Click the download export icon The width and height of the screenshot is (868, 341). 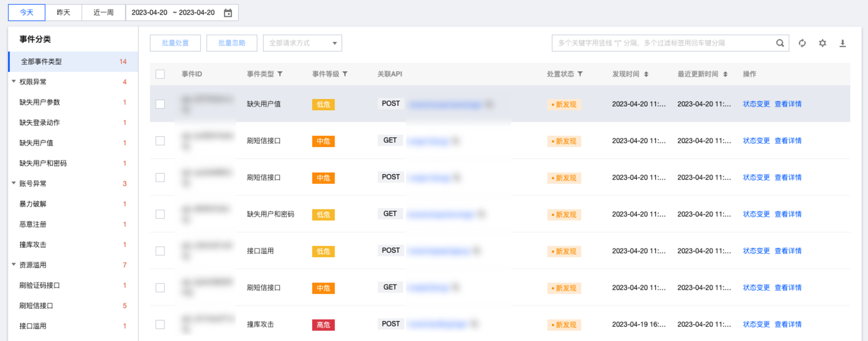[843, 43]
